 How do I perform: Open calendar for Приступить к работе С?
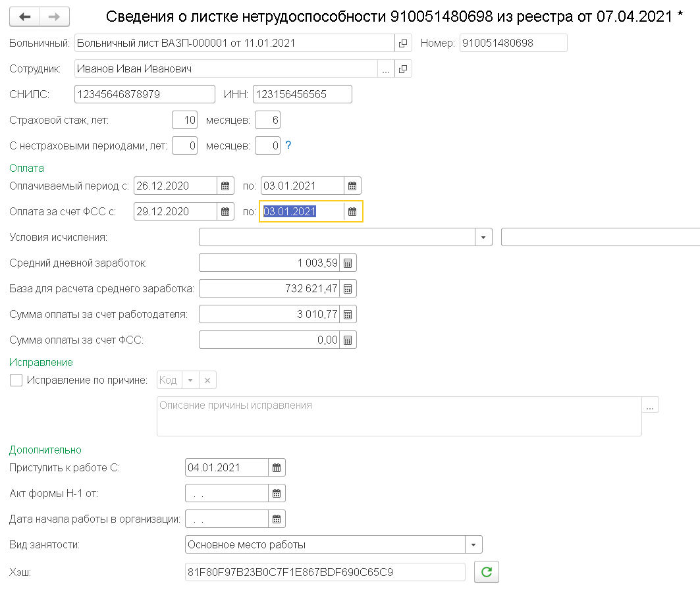pos(277,468)
